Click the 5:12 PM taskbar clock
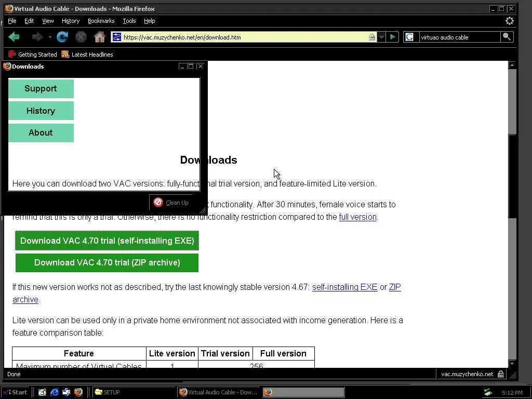Viewport: 532px width, 399px height. click(x=512, y=393)
